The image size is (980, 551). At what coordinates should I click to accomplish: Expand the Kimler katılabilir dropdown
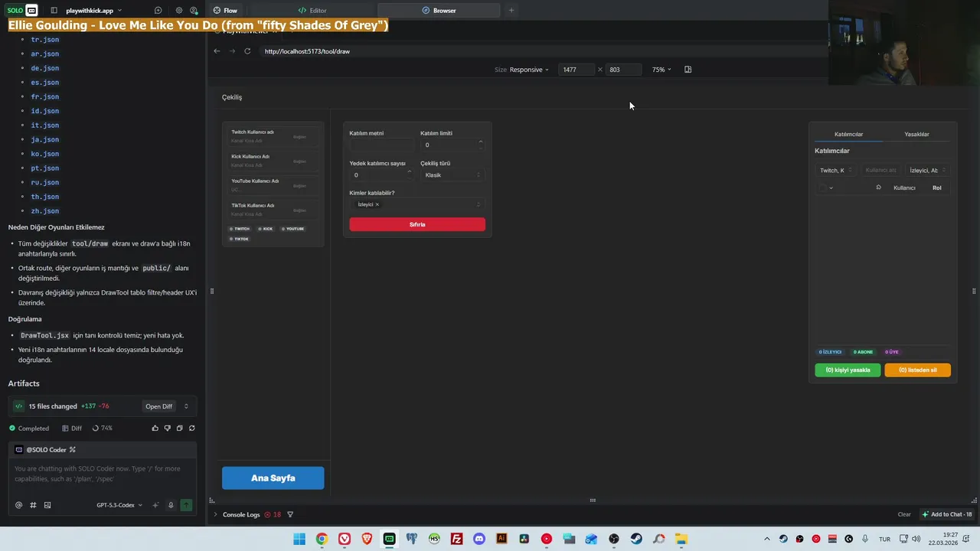(479, 204)
